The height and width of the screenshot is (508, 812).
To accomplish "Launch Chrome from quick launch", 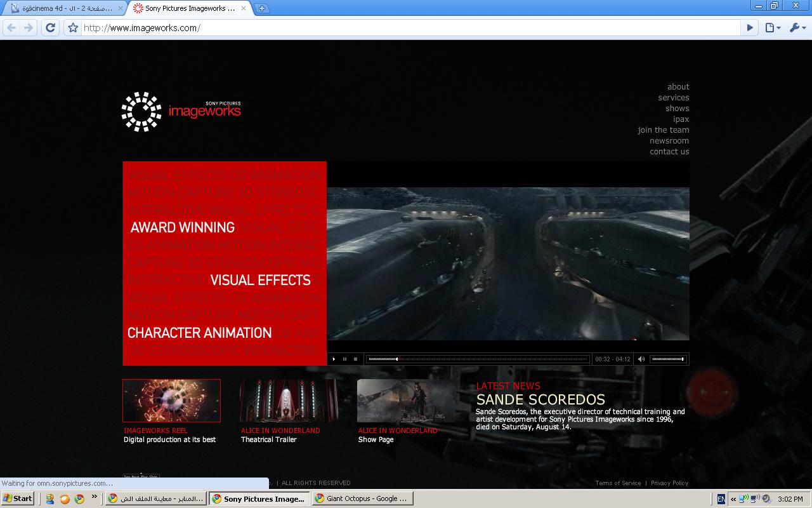I will pyautogui.click(x=79, y=499).
